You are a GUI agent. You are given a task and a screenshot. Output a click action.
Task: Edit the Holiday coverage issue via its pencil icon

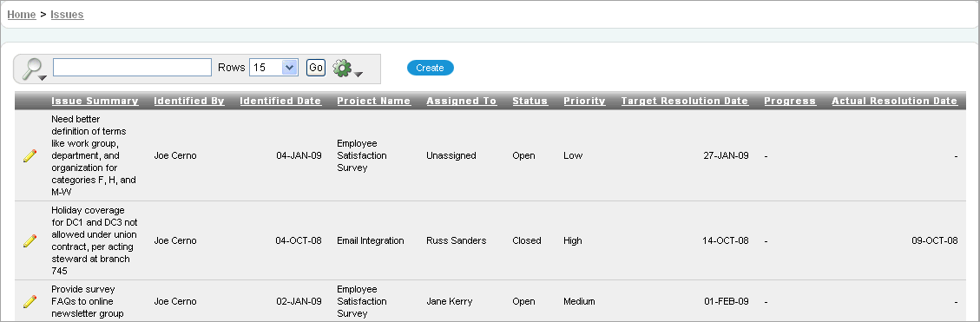(x=30, y=240)
